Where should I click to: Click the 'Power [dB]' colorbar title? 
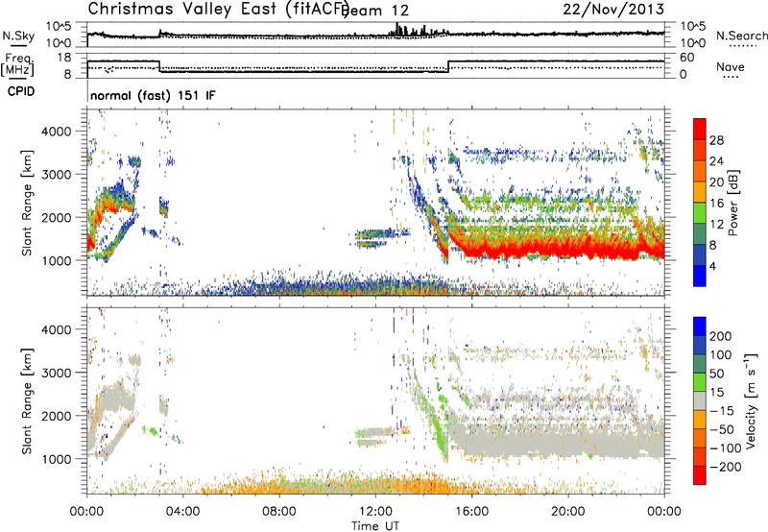click(x=732, y=204)
